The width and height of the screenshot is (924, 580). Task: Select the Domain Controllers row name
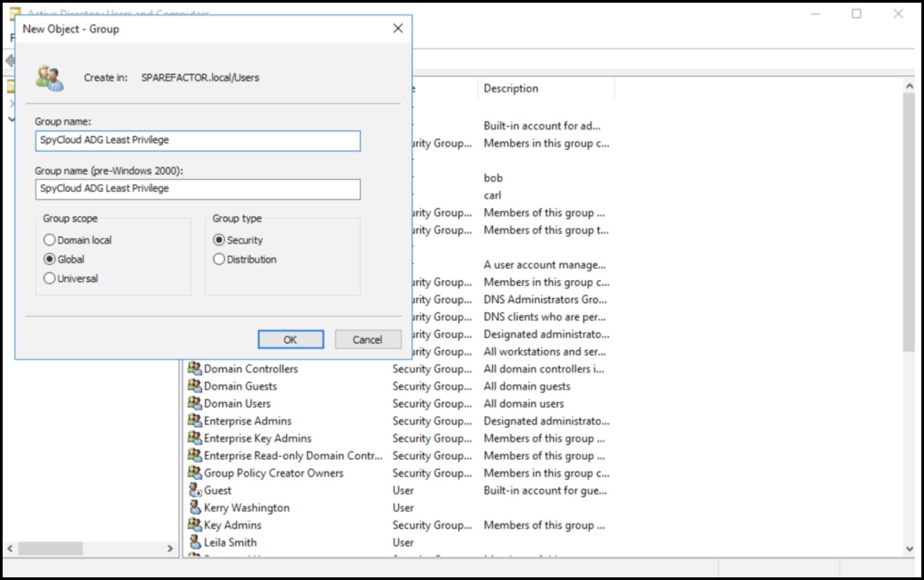point(250,369)
